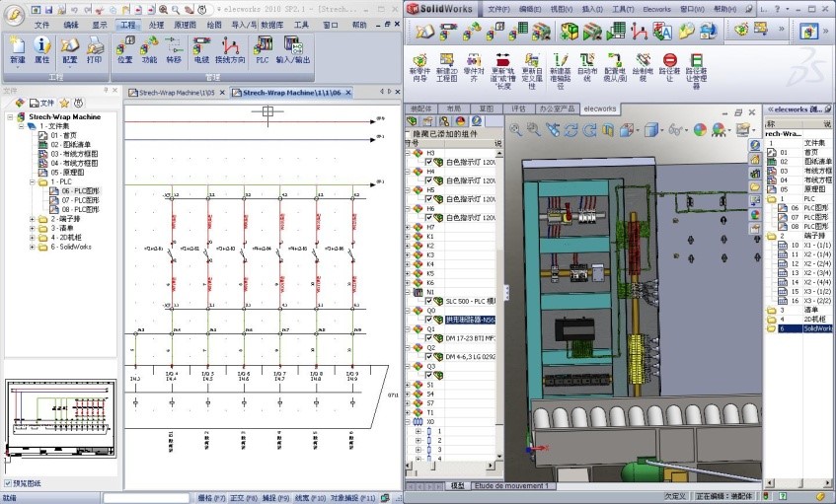Click 路径避让管理器 icon
Image resolution: width=836 pixels, height=504 pixels.
pos(696,70)
